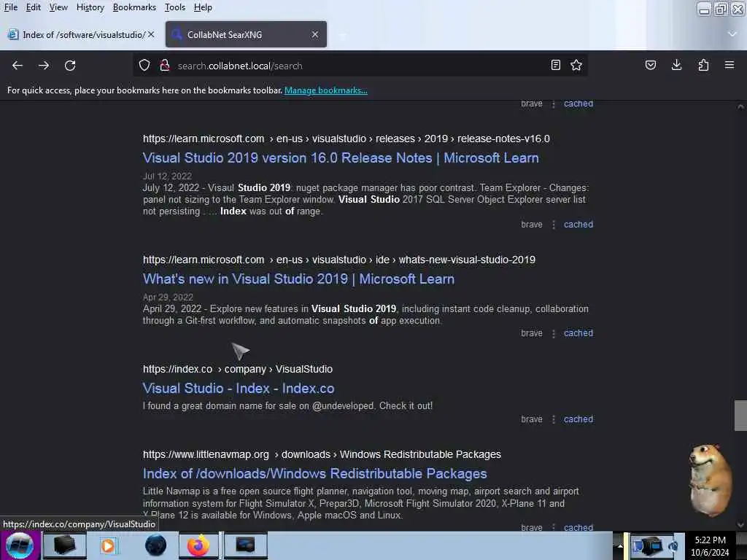
Task: Go back to the previous page
Action: (x=18, y=65)
